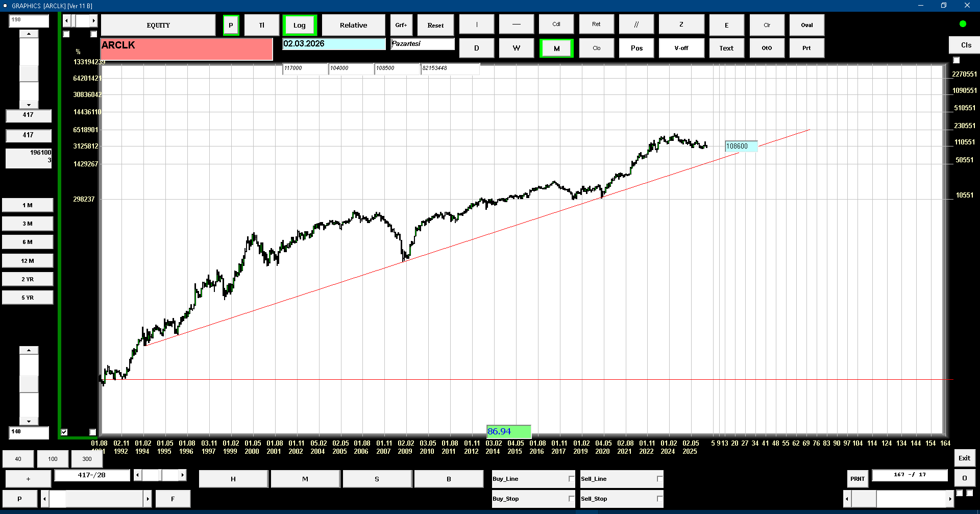The width and height of the screenshot is (980, 514).
Task: Select the horizontal line drawing tool
Action: click(516, 25)
